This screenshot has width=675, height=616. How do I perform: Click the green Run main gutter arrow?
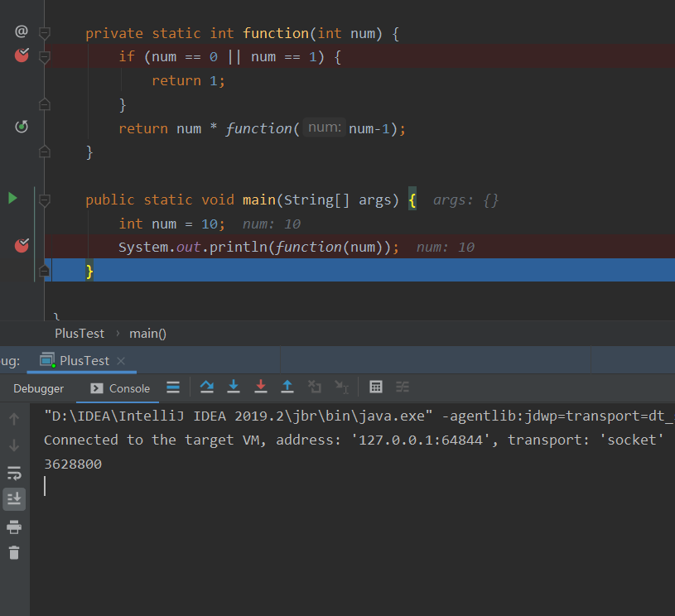click(x=12, y=198)
